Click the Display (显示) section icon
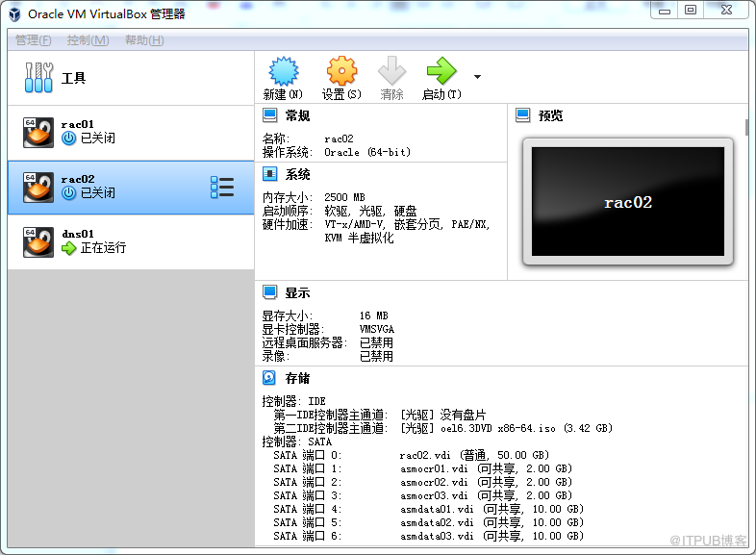Image resolution: width=756 pixels, height=555 pixels. point(270,292)
